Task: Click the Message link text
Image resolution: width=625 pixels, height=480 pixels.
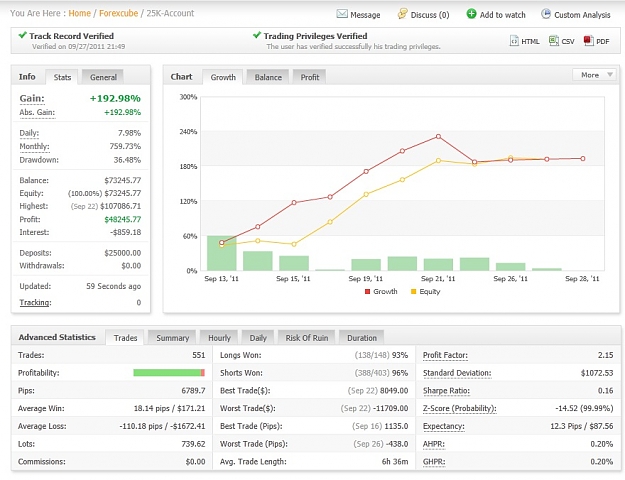Action: [365, 15]
